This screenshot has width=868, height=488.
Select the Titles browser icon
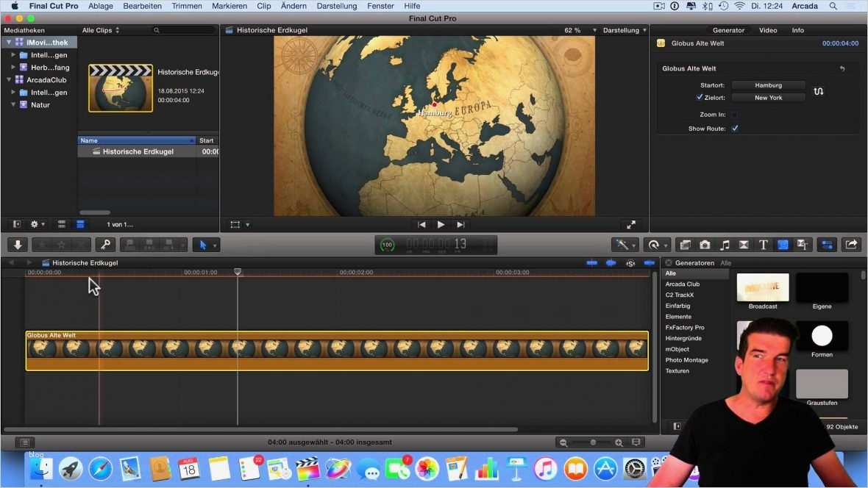pyautogui.click(x=763, y=244)
